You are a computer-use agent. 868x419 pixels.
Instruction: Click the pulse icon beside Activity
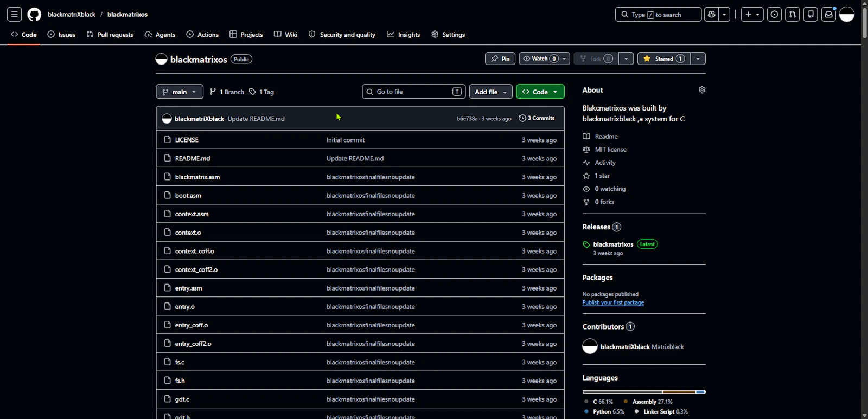[x=586, y=163]
